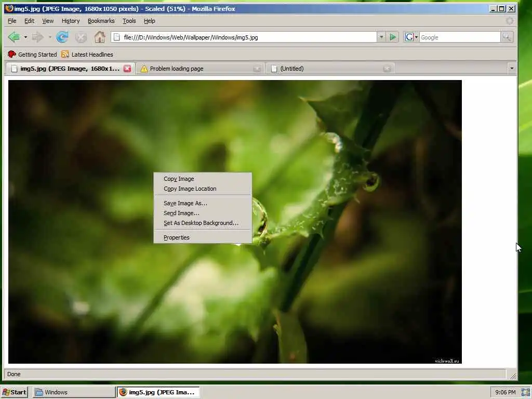Click the magnifier search button

click(507, 37)
